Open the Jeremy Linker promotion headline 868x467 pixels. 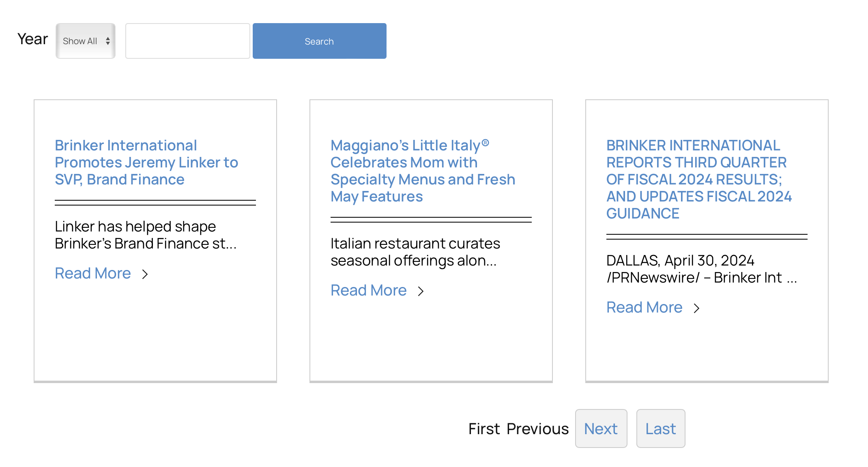[146, 163]
